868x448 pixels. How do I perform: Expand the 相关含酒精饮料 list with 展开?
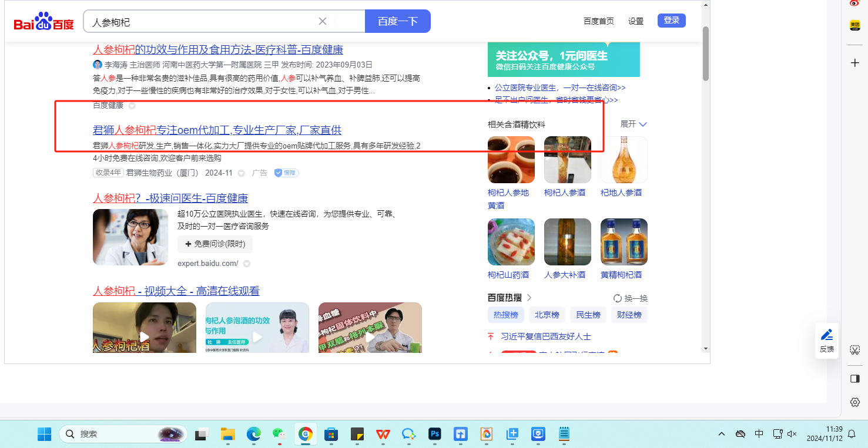pos(634,124)
